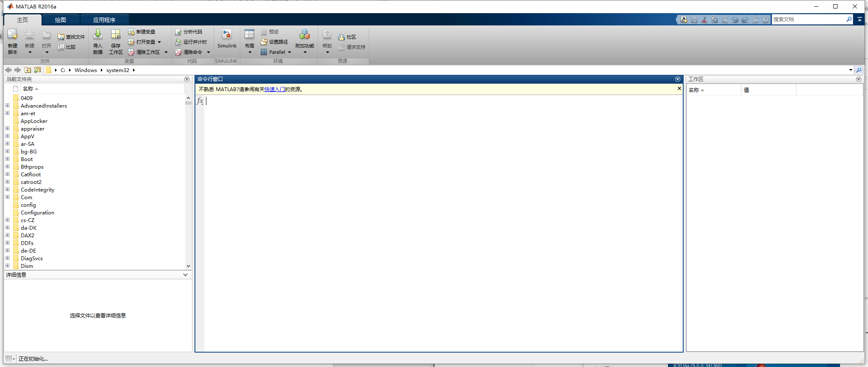Select the Boot folder
This screenshot has width=868, height=367.
pos(27,159)
